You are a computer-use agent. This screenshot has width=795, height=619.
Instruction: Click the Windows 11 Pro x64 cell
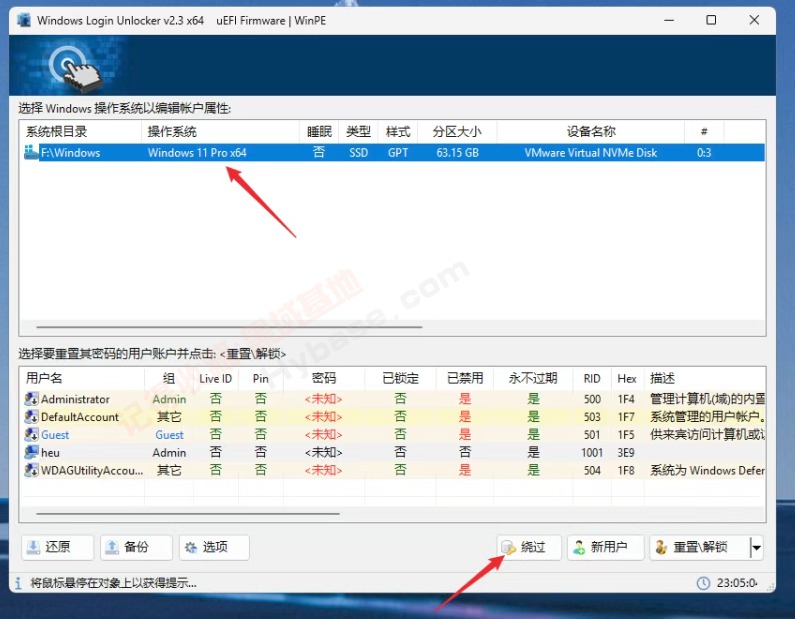(x=197, y=153)
